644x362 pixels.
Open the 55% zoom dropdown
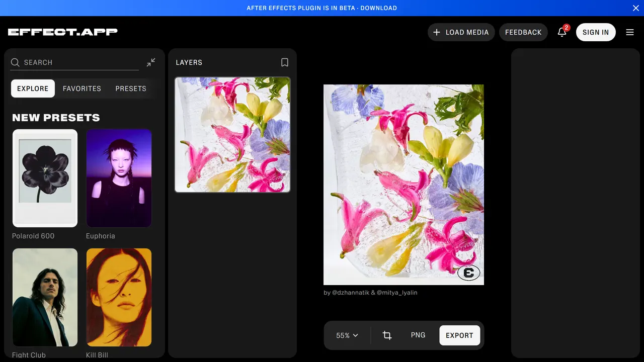(x=347, y=335)
